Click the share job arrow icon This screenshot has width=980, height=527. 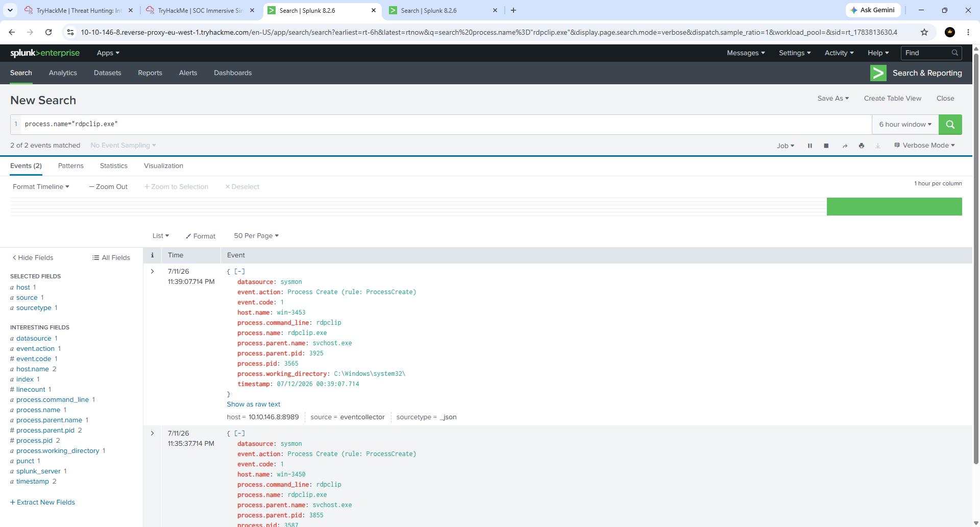click(845, 146)
